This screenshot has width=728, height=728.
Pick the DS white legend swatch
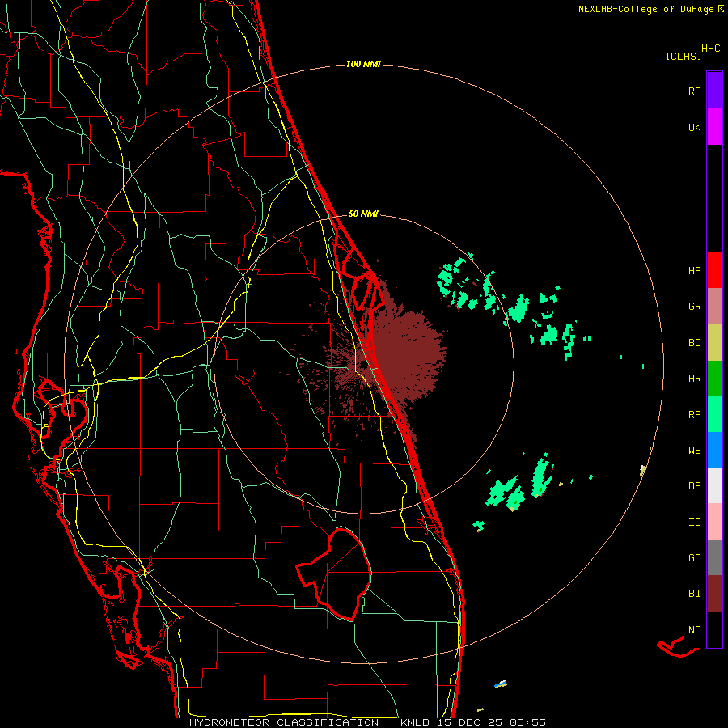[x=714, y=485]
